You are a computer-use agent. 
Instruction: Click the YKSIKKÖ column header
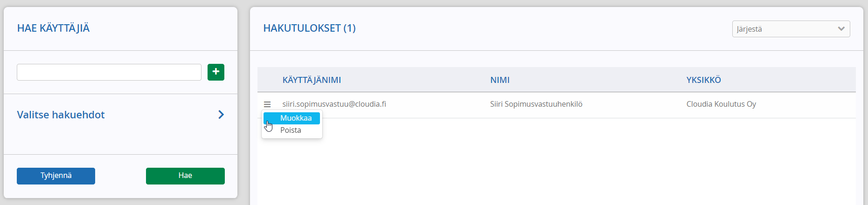(x=703, y=80)
